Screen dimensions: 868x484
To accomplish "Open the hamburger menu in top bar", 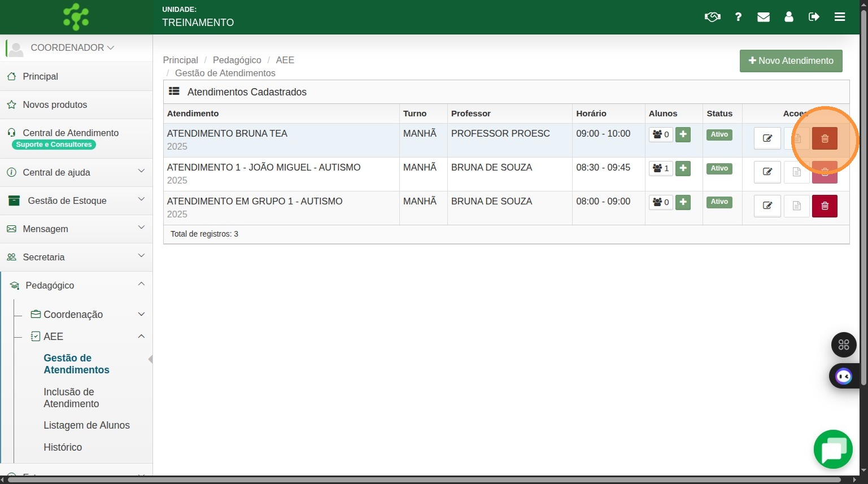I will pos(840,17).
